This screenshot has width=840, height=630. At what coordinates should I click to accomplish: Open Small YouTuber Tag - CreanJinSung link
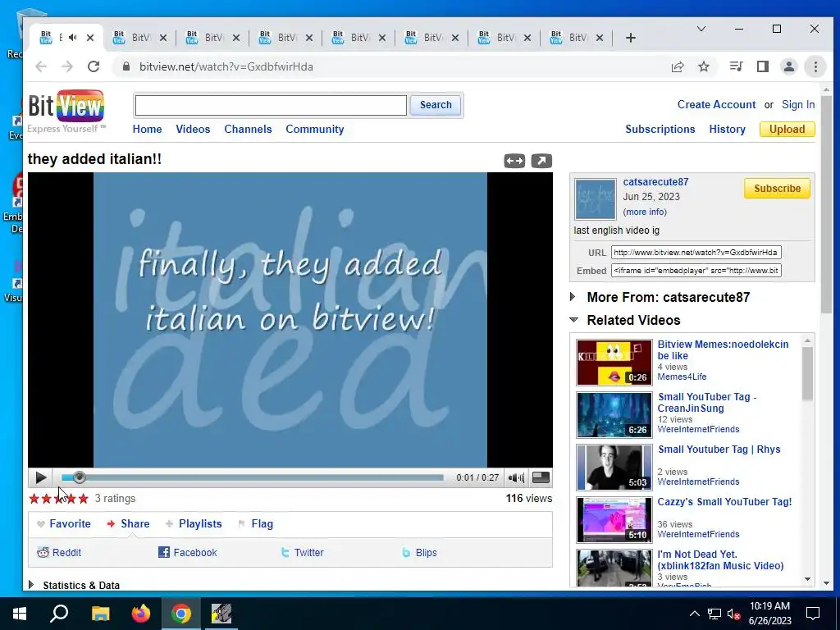point(707,402)
